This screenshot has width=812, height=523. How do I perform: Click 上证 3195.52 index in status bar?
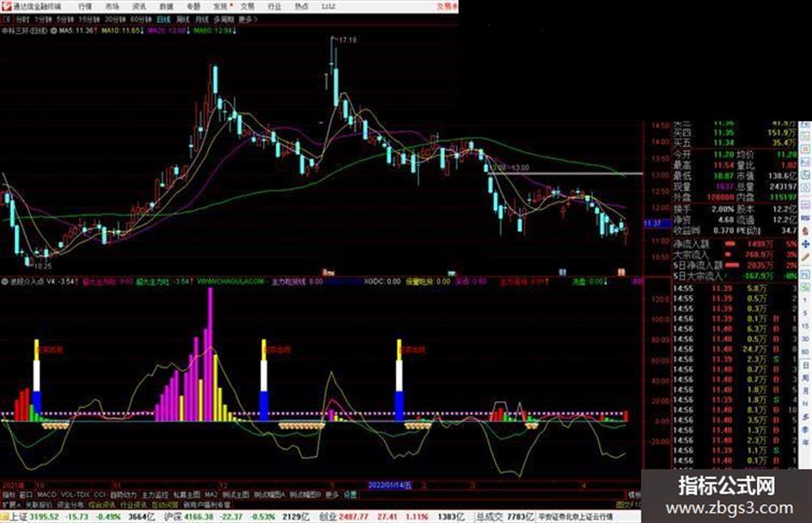34,516
